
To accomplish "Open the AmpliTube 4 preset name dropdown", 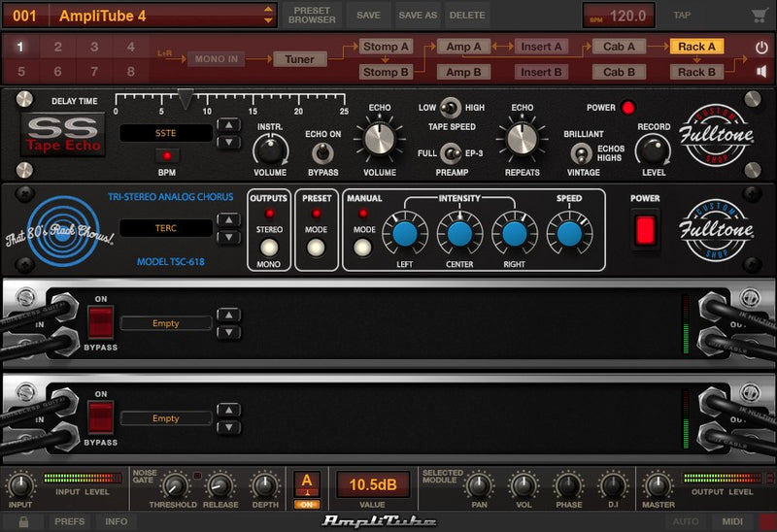I will [163, 16].
